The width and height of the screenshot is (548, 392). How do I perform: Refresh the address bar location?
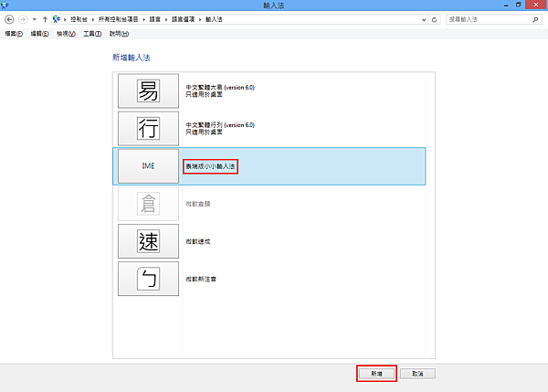click(434, 19)
